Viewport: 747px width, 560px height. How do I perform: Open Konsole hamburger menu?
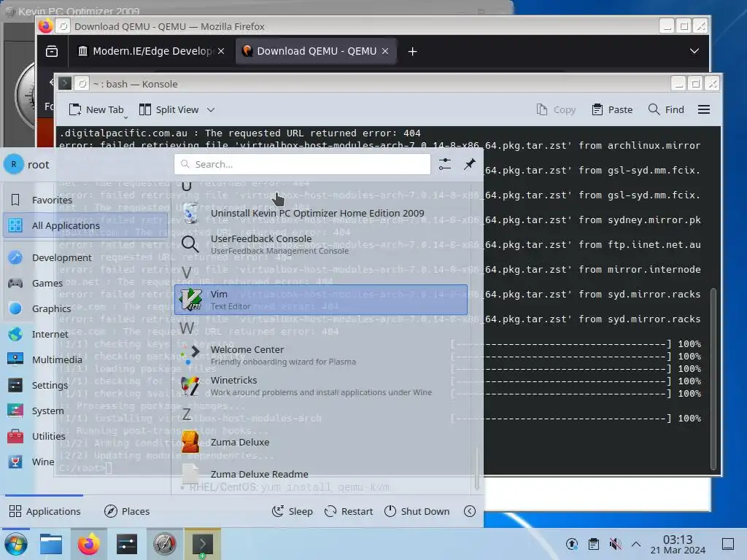pos(704,109)
